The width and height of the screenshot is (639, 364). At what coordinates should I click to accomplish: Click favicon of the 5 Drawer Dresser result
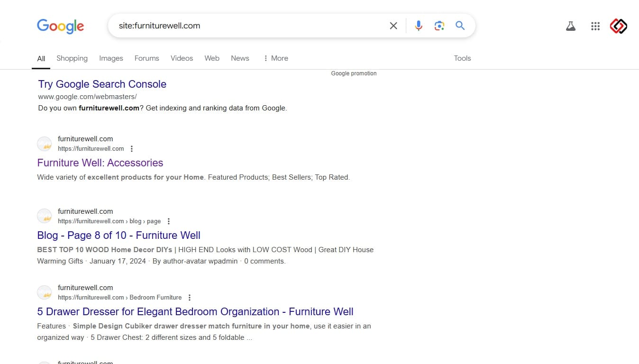[44, 292]
